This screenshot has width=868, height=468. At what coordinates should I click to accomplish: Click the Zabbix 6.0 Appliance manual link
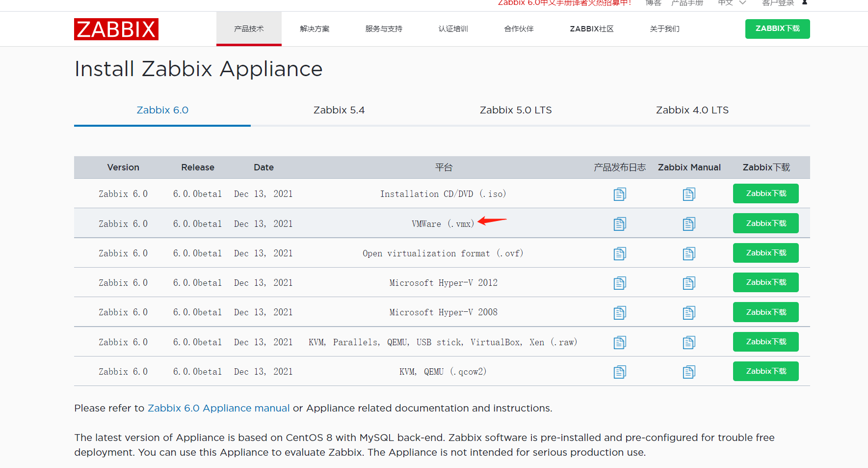pyautogui.click(x=218, y=408)
